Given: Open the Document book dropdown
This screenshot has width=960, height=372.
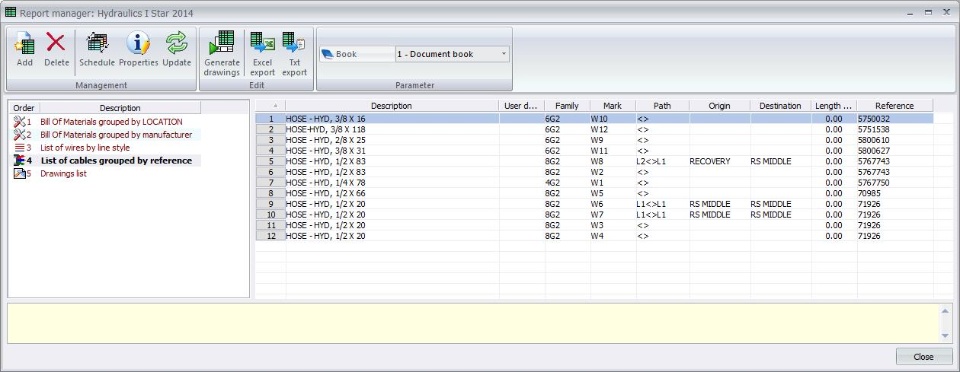Looking at the screenshot, I should pyautogui.click(x=504, y=54).
